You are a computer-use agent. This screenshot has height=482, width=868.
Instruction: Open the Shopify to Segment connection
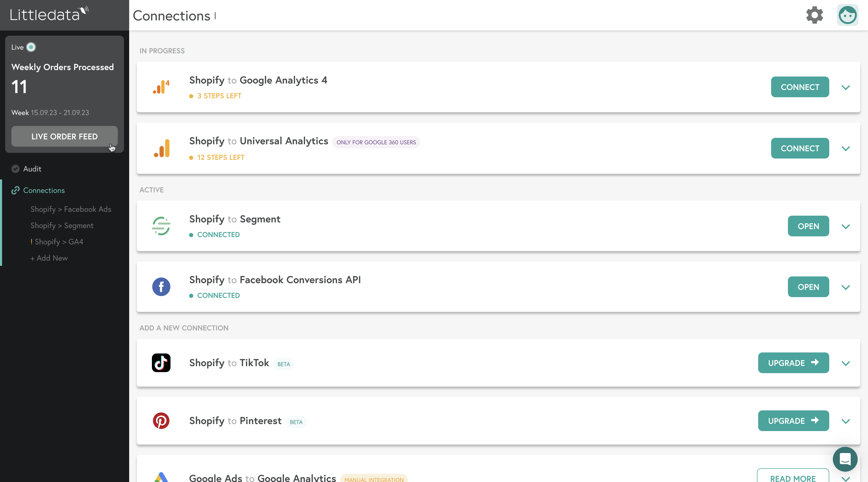pos(808,226)
